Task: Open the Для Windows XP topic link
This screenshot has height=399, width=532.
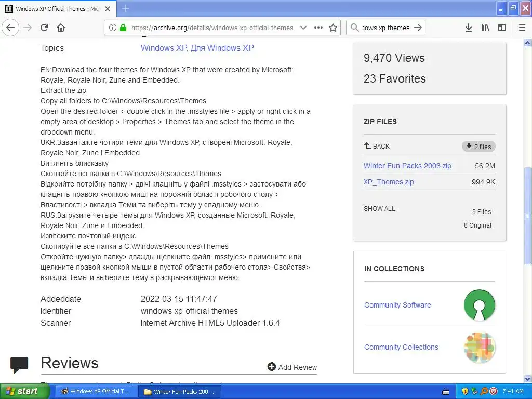Action: coord(222,48)
